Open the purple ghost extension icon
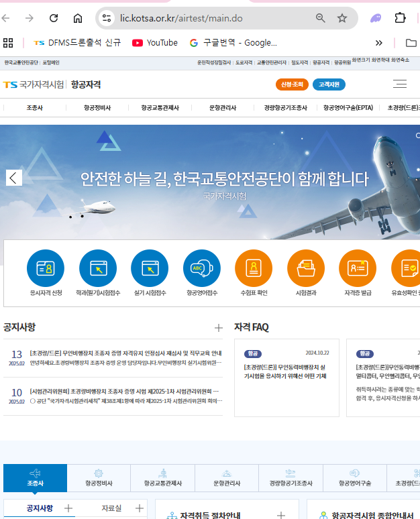Screen dimensions: 420x519 click(x=375, y=18)
